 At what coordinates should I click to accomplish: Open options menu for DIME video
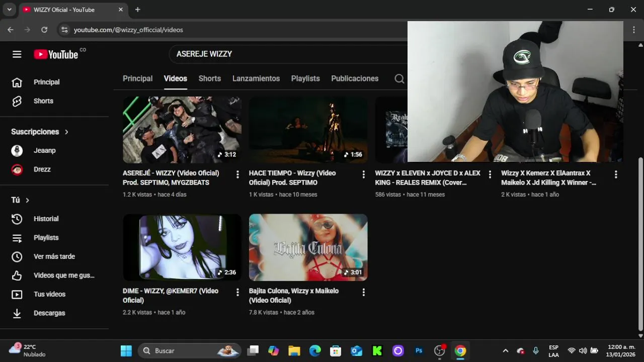point(237,292)
